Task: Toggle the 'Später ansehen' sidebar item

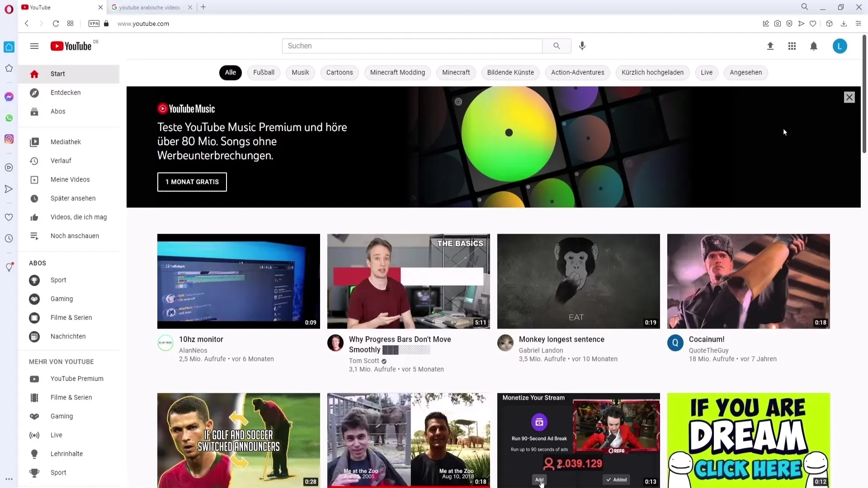Action: pos(73,198)
